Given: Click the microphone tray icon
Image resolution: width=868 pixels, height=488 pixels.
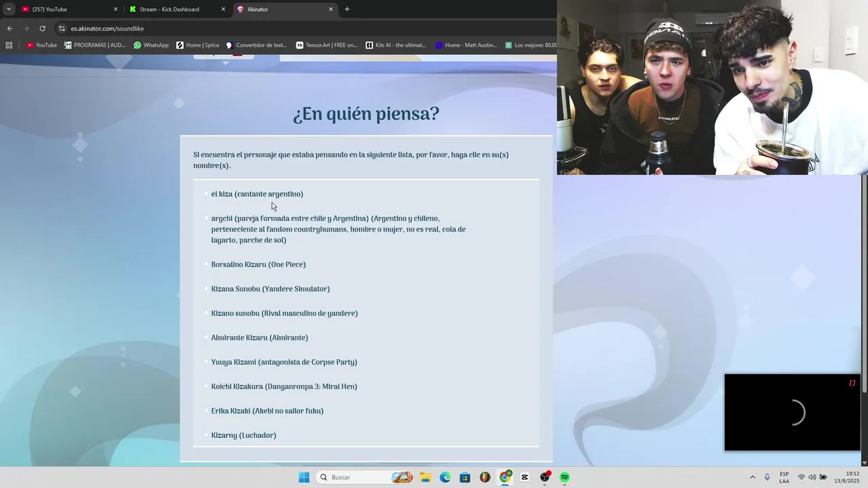Looking at the screenshot, I should pos(767,477).
